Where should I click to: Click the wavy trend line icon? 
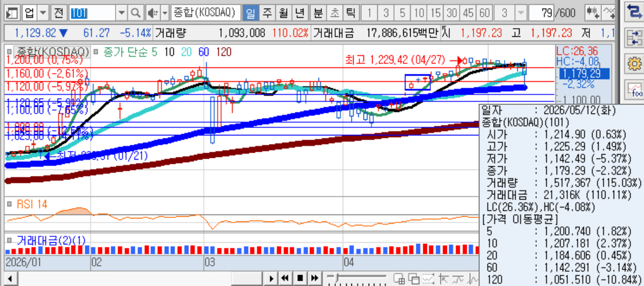pyautogui.click(x=459, y=279)
